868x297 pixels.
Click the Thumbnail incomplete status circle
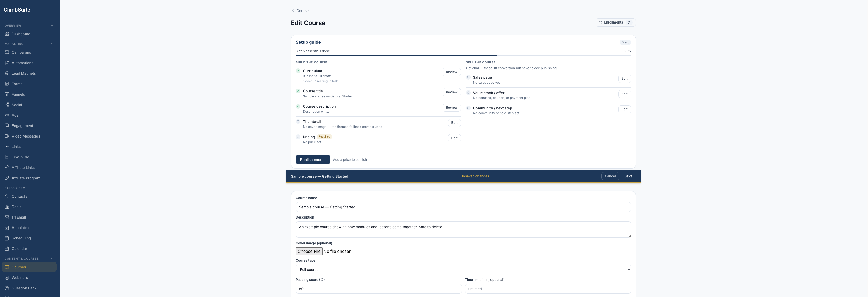[x=298, y=121]
